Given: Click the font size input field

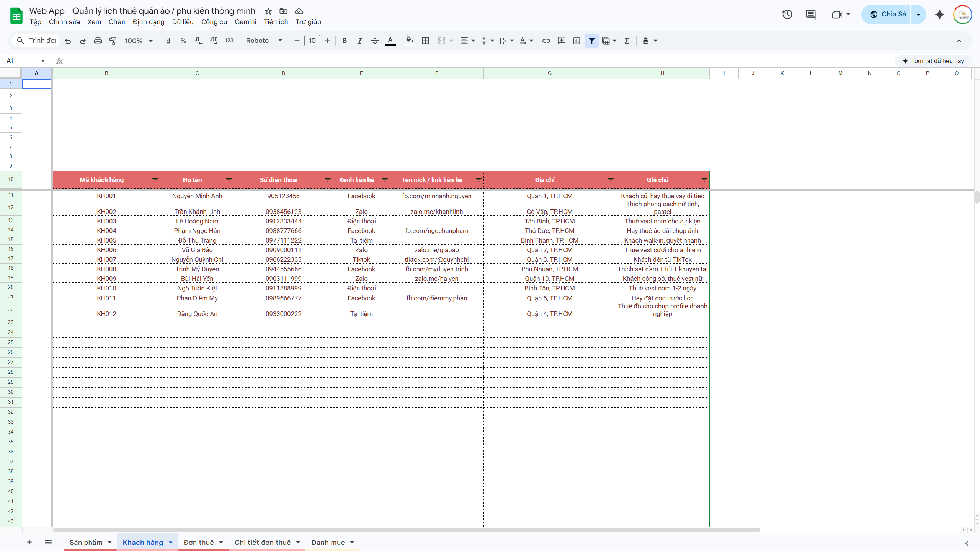Looking at the screenshot, I should tap(312, 41).
